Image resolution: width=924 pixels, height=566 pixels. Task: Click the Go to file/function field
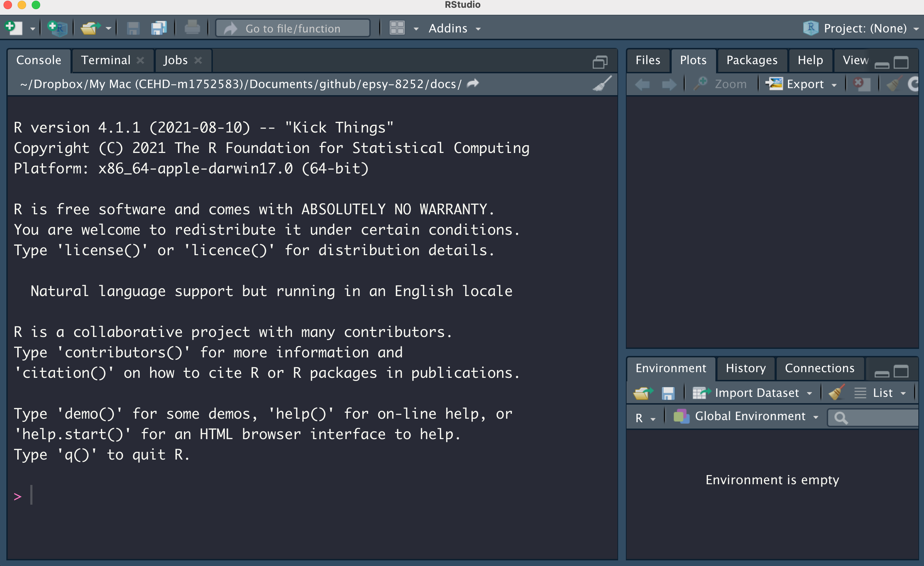coord(293,28)
